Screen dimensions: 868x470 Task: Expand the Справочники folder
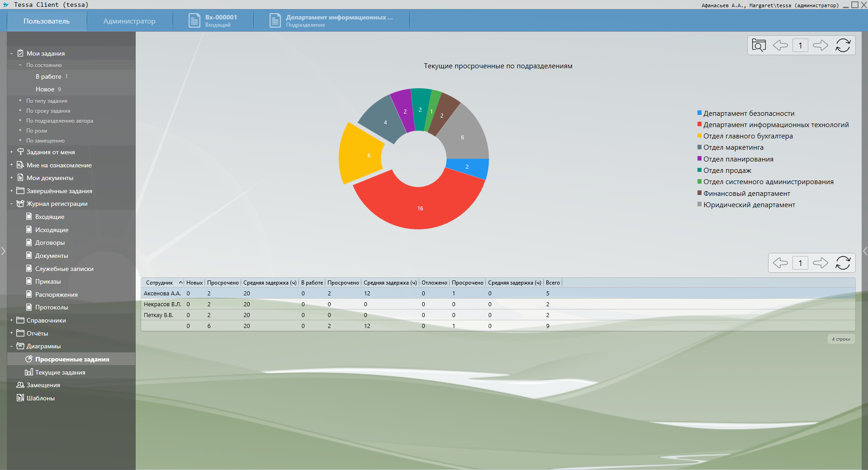click(x=11, y=320)
